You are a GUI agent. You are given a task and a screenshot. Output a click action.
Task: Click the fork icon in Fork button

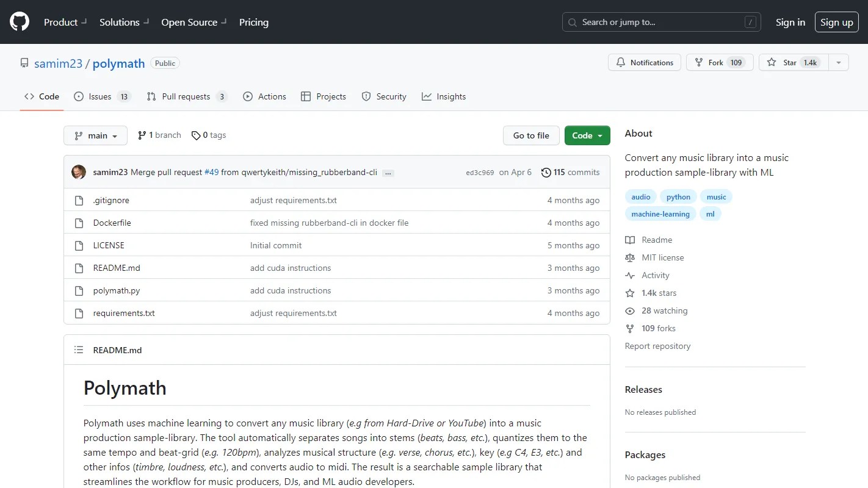click(x=699, y=62)
